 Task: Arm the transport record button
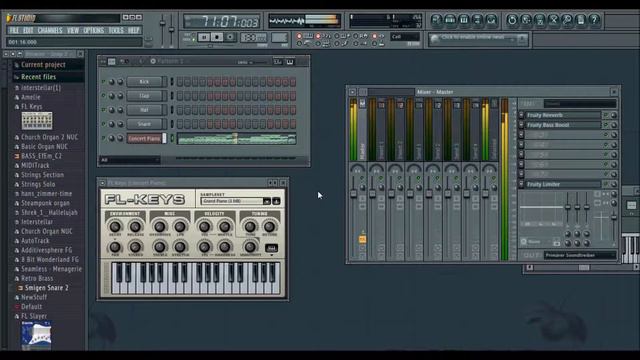point(230,38)
